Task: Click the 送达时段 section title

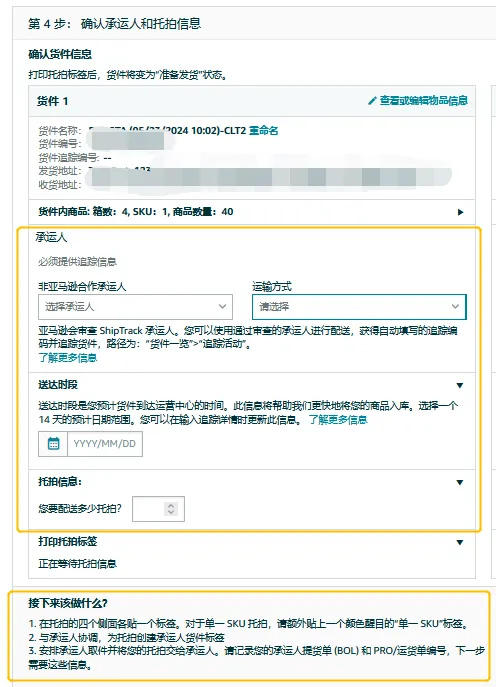Action: coord(58,385)
